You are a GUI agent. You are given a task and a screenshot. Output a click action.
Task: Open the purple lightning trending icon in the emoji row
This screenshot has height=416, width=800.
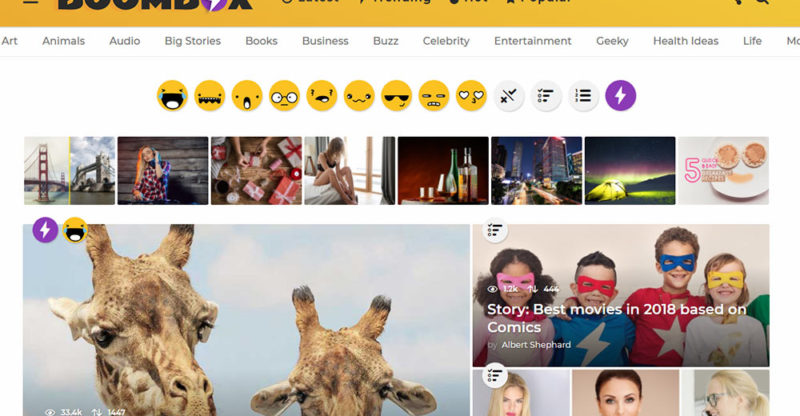(x=620, y=95)
